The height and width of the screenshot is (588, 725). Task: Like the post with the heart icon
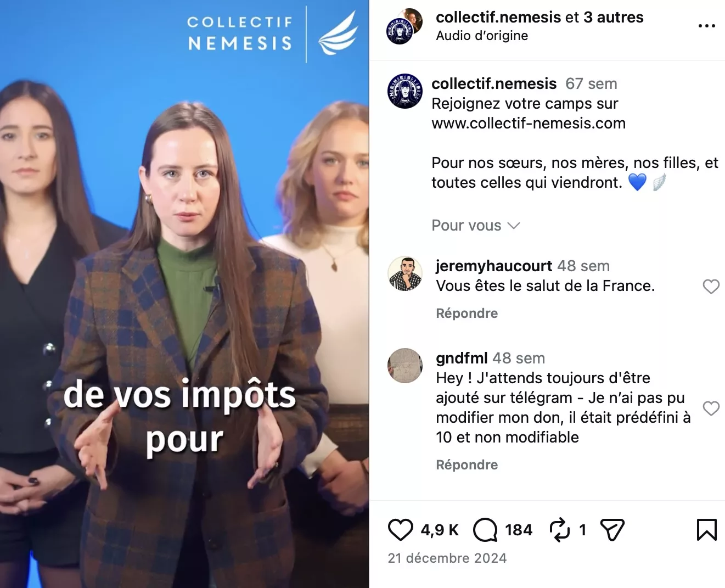[401, 530]
